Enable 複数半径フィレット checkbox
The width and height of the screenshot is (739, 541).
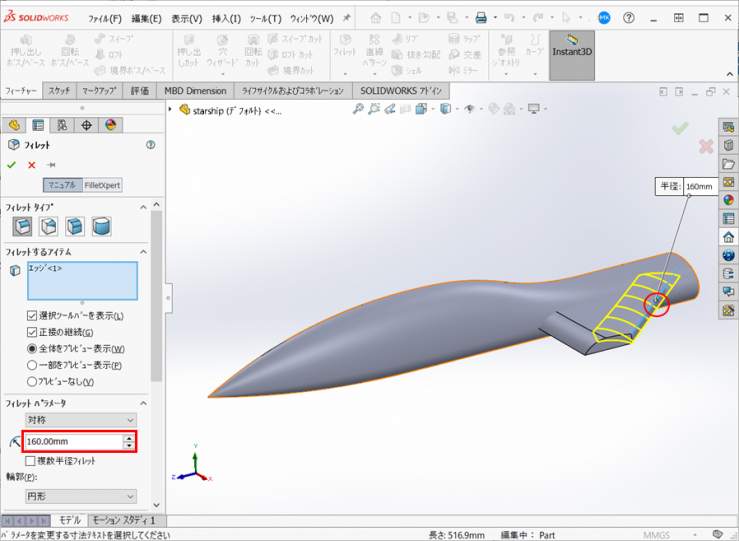(x=30, y=460)
